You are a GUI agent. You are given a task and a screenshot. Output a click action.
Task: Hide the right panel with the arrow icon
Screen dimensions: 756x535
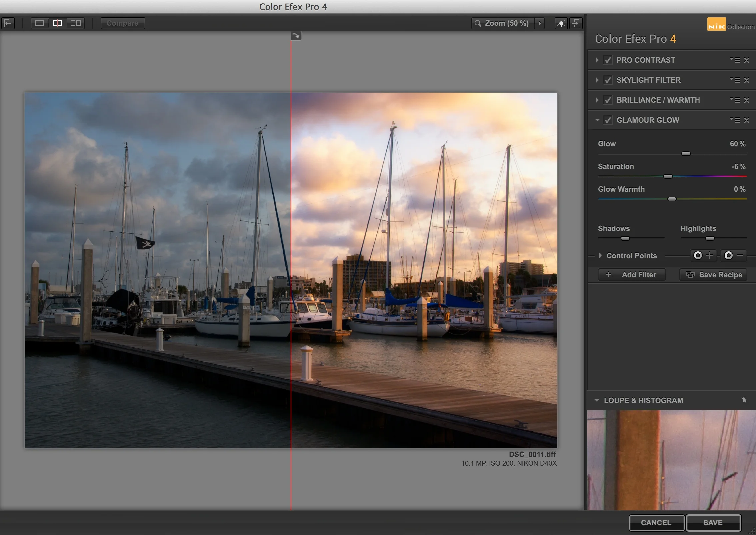tap(576, 23)
